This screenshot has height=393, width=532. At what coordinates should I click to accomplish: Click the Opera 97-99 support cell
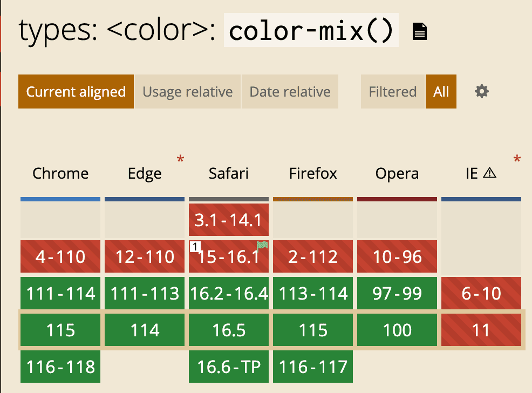click(x=397, y=293)
